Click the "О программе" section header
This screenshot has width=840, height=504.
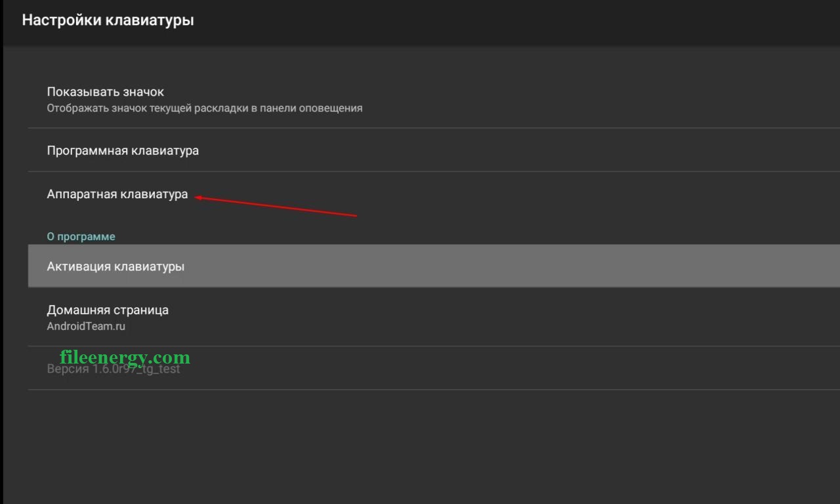coord(81,236)
